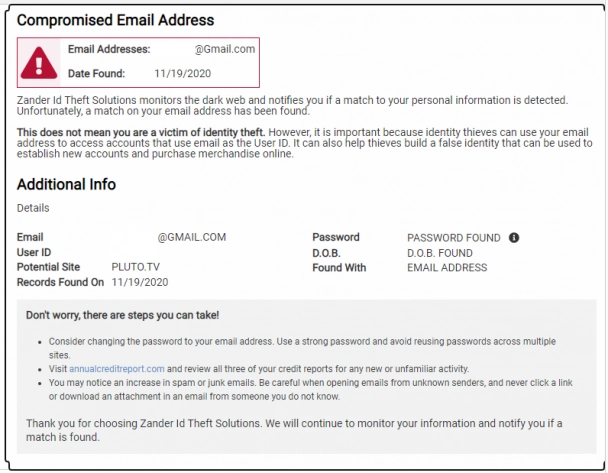This screenshot has height=473, width=608.
Task: Select the @GMAIL.COM email detail value
Action: pos(192,237)
